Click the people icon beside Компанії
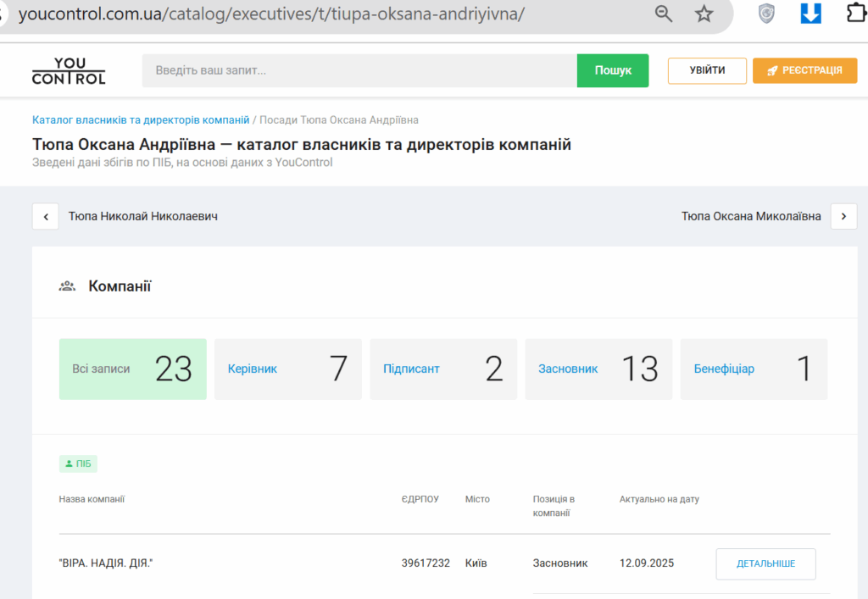This screenshot has width=868, height=599. 67,286
